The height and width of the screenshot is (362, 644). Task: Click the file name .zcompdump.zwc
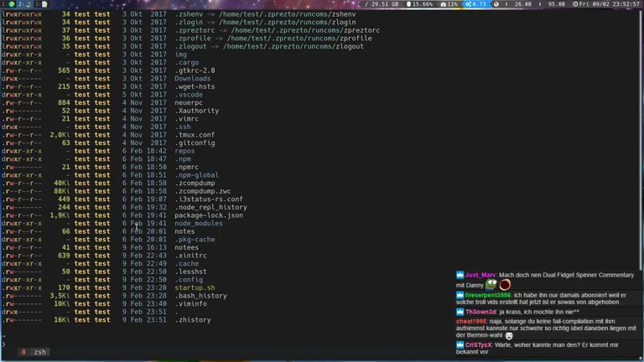(202, 191)
